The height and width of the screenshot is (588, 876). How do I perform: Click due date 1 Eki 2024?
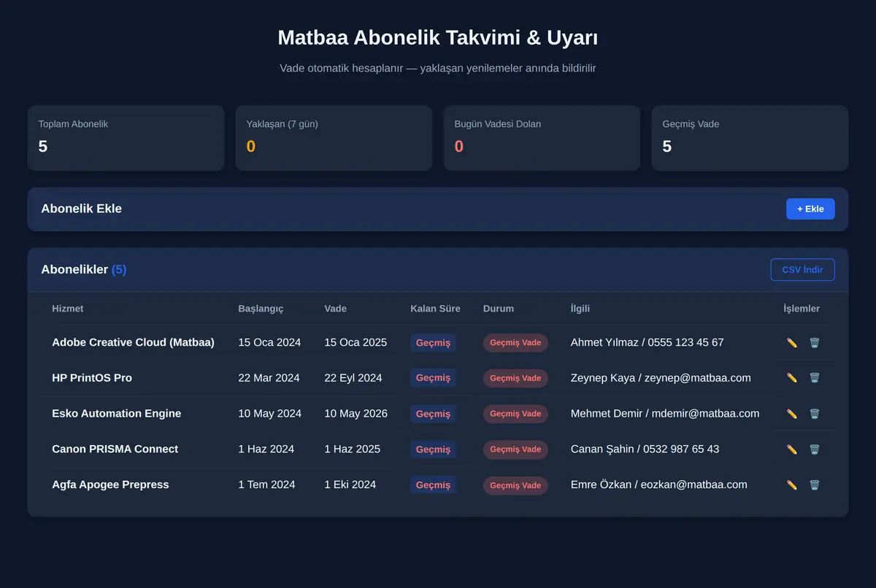pyautogui.click(x=350, y=484)
